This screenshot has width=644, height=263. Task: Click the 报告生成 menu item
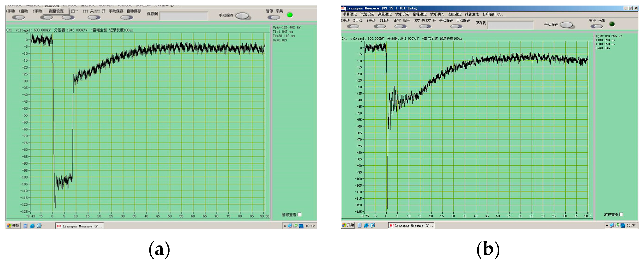pyautogui.click(x=472, y=14)
